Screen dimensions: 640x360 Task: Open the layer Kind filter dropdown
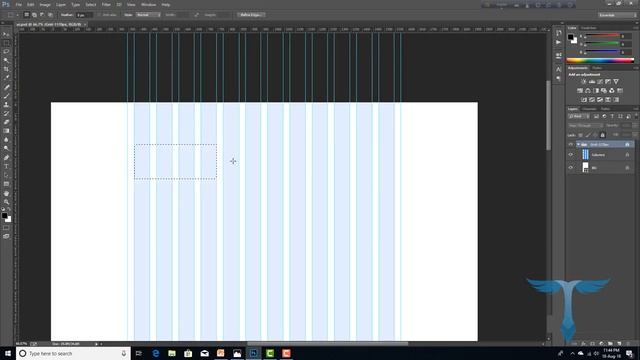[579, 116]
